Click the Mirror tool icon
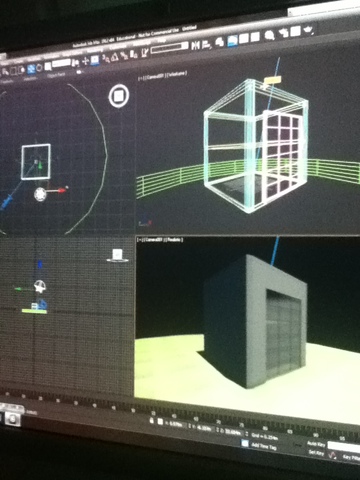The height and width of the screenshot is (480, 360). [x=195, y=45]
